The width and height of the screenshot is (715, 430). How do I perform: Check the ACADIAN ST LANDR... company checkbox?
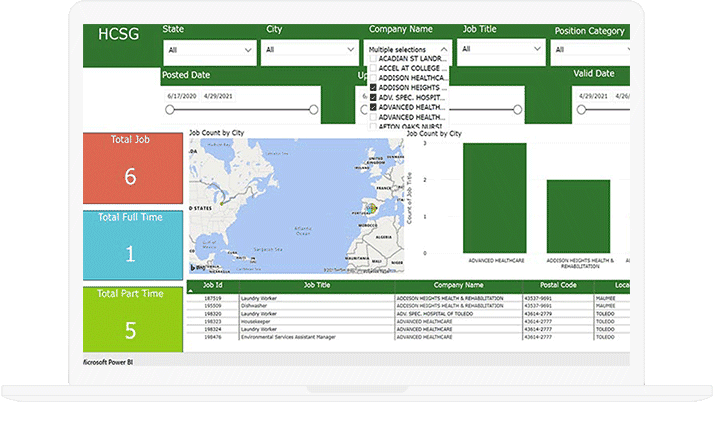point(373,59)
